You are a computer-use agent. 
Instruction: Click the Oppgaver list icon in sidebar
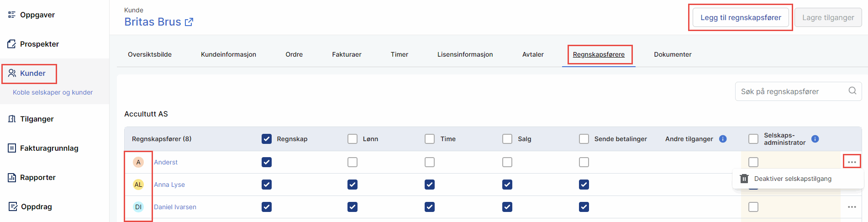tap(12, 15)
